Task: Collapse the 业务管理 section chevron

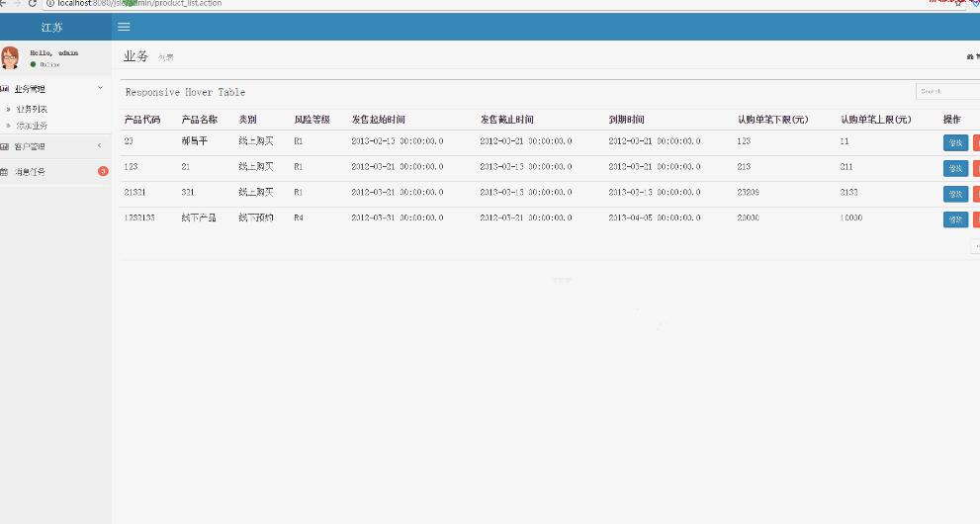Action: (100, 88)
